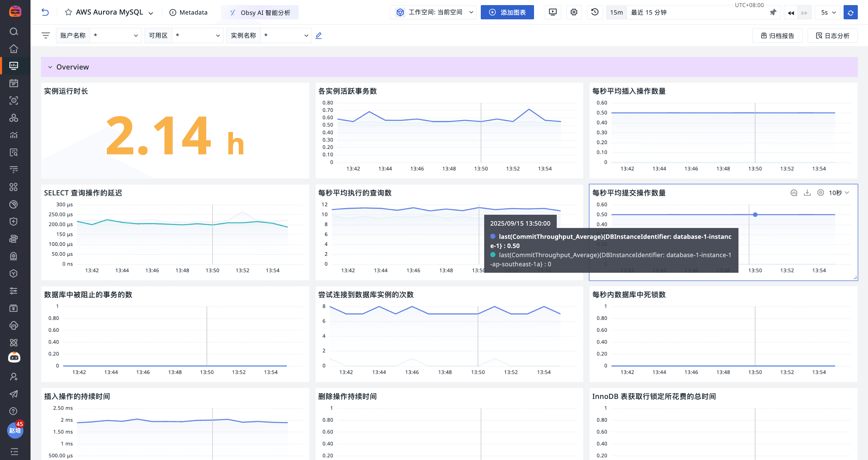Image resolution: width=868 pixels, height=460 pixels.
Task: Star the AWS Aurora MySQL dashboard
Action: click(68, 13)
